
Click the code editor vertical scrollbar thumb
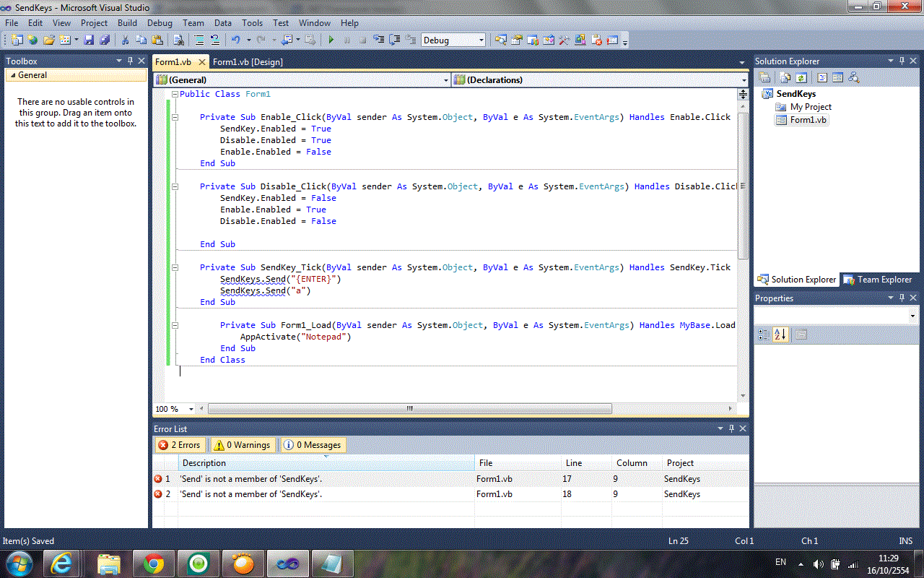coord(743,186)
